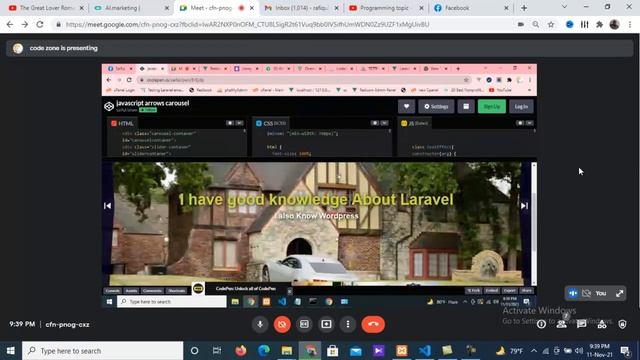
Task: Open the volume control in system tray
Action: point(579,351)
